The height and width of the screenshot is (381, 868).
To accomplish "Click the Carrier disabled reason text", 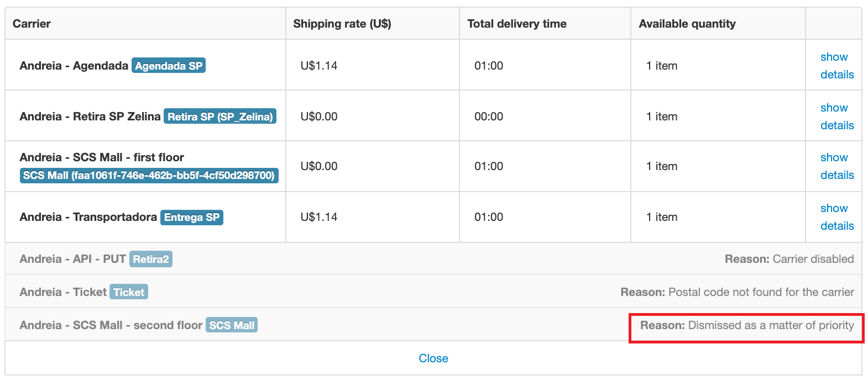I will click(789, 259).
